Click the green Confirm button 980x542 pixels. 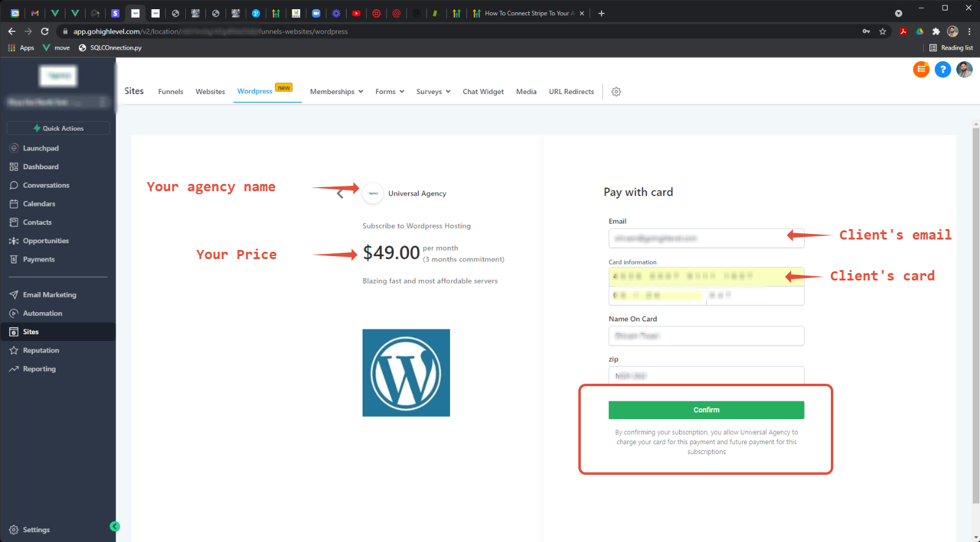pyautogui.click(x=706, y=410)
